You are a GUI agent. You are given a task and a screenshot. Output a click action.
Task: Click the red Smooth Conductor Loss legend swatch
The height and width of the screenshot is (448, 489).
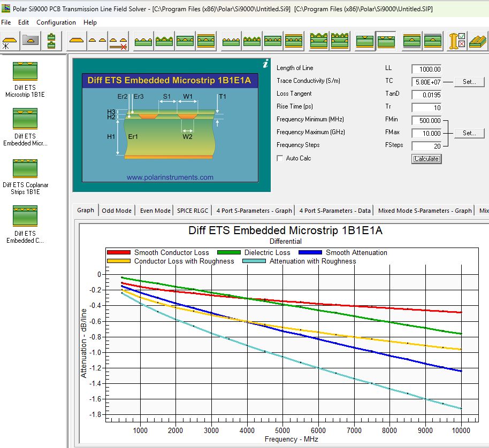click(x=119, y=252)
